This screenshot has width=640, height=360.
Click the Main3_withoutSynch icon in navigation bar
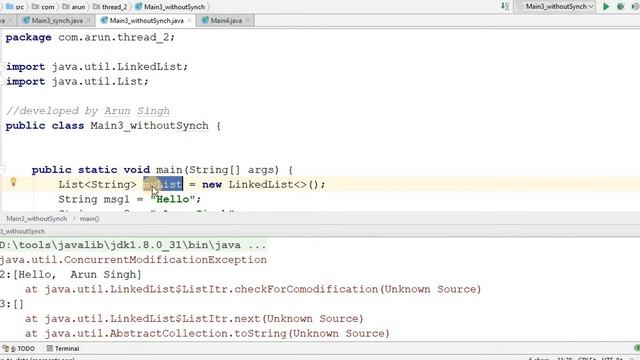pyautogui.click(x=139, y=7)
